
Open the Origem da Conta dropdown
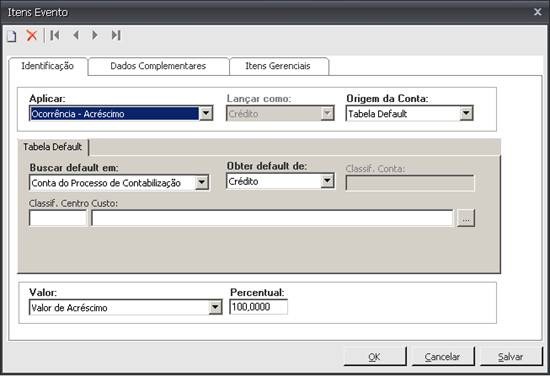coord(467,113)
